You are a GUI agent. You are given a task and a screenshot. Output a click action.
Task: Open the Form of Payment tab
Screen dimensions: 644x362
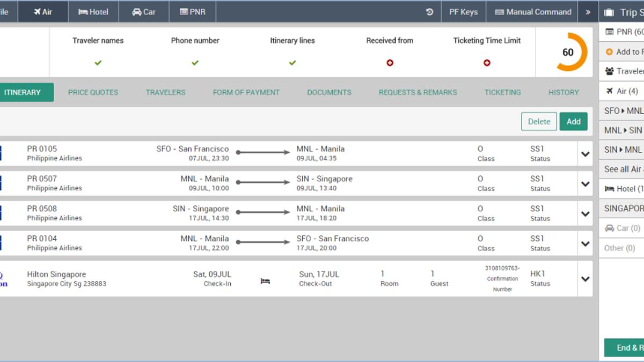pos(246,92)
